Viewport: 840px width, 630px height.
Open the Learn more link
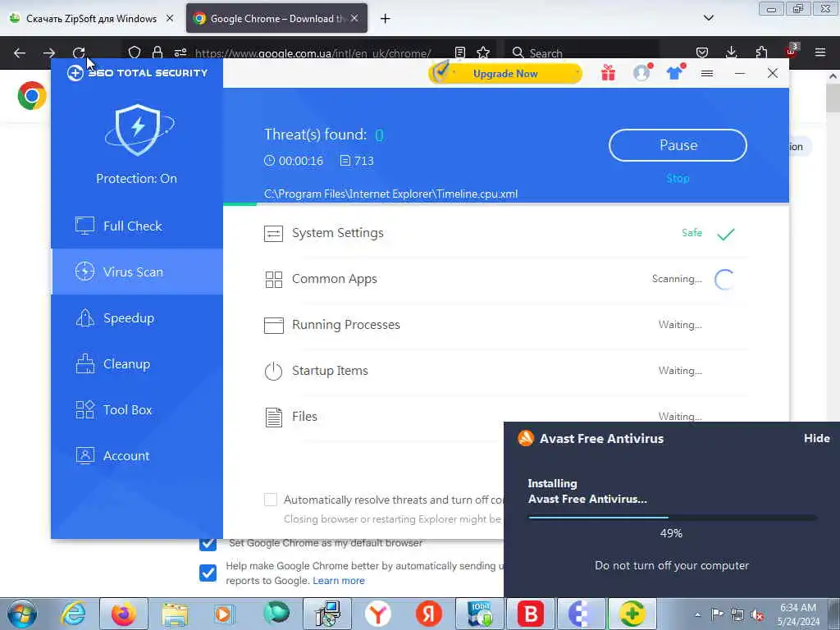[339, 581]
